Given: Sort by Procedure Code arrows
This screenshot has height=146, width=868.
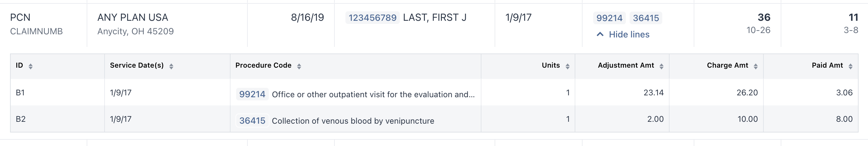Looking at the screenshot, I should pyautogui.click(x=299, y=66).
